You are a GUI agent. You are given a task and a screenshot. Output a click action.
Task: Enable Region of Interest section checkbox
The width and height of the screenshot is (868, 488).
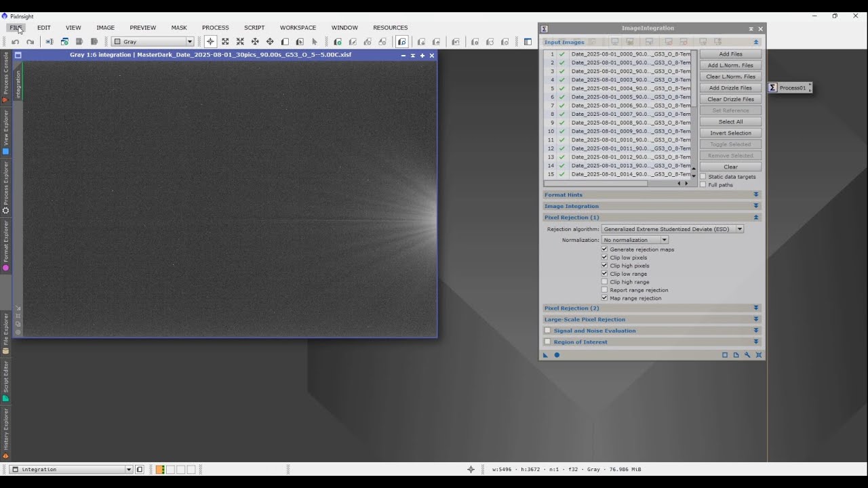coord(547,342)
